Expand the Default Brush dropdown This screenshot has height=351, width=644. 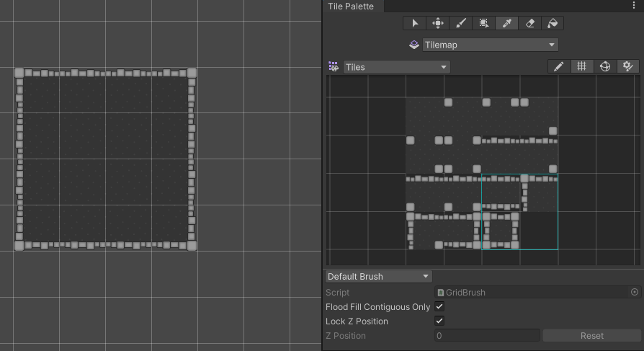click(378, 277)
